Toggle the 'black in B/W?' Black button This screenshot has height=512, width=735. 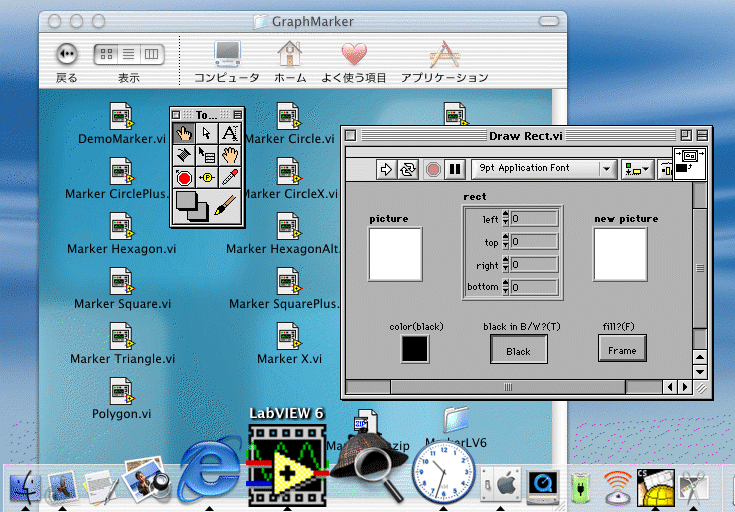[x=518, y=351]
